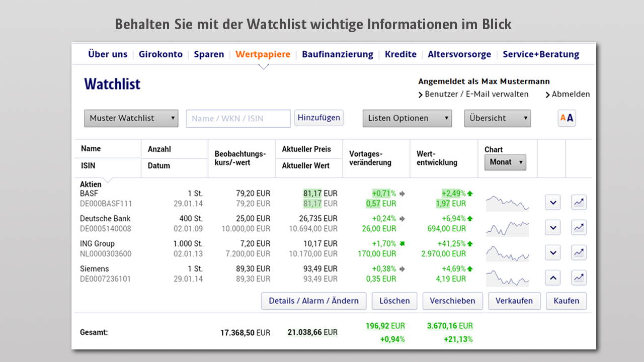This screenshot has width=644, height=362.
Task: Collapse the Siemens row details arrow
Action: pyautogui.click(x=553, y=278)
